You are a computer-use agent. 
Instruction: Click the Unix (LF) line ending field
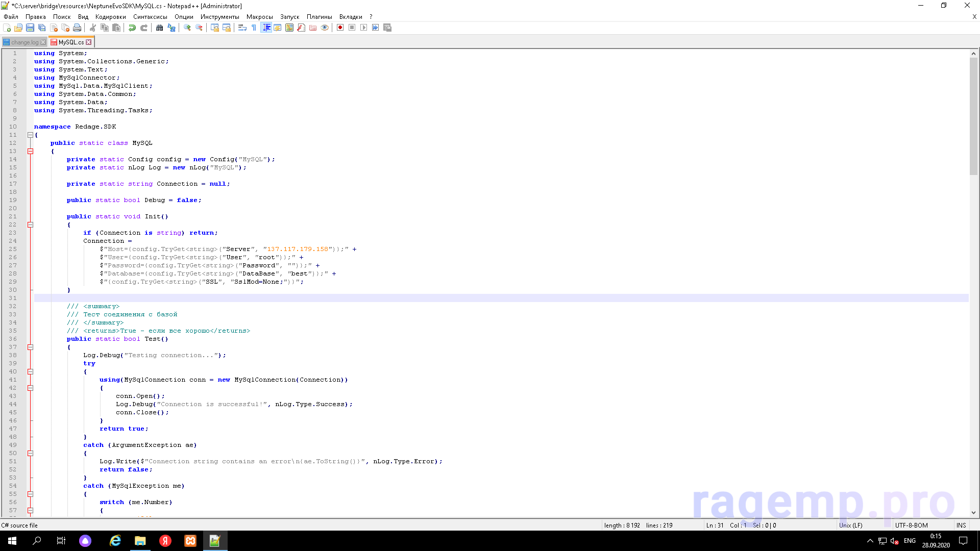(850, 525)
